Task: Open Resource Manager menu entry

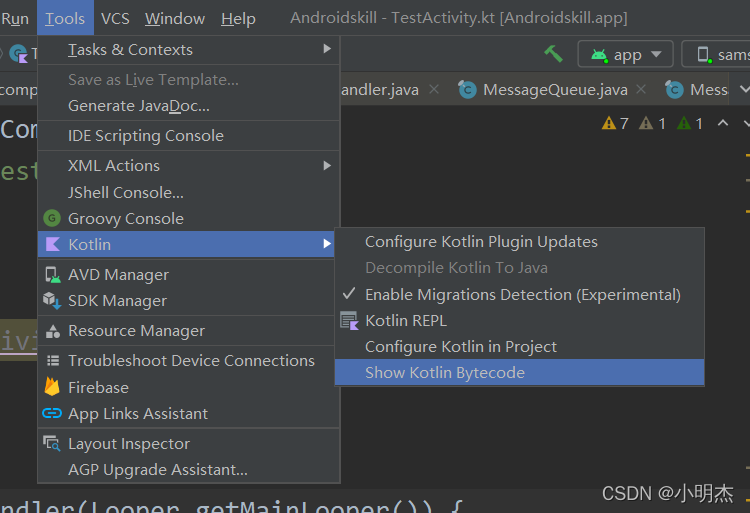Action: (x=188, y=331)
